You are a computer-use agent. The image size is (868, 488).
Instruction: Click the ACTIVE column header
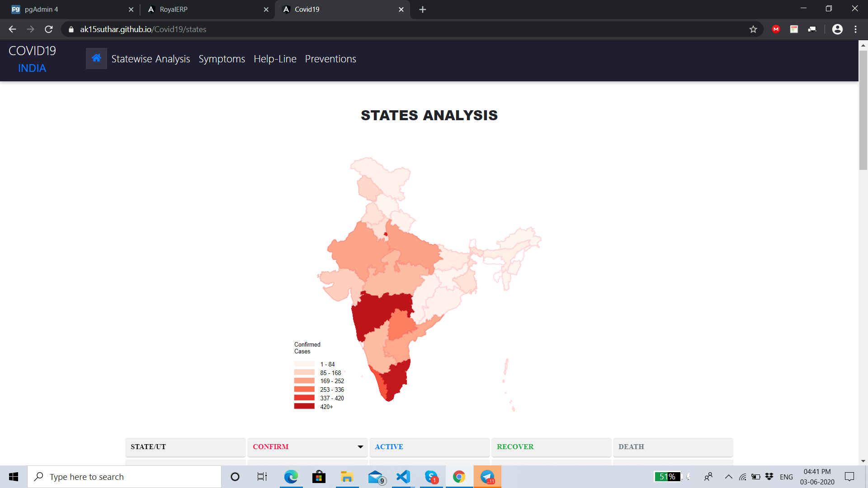(x=389, y=447)
